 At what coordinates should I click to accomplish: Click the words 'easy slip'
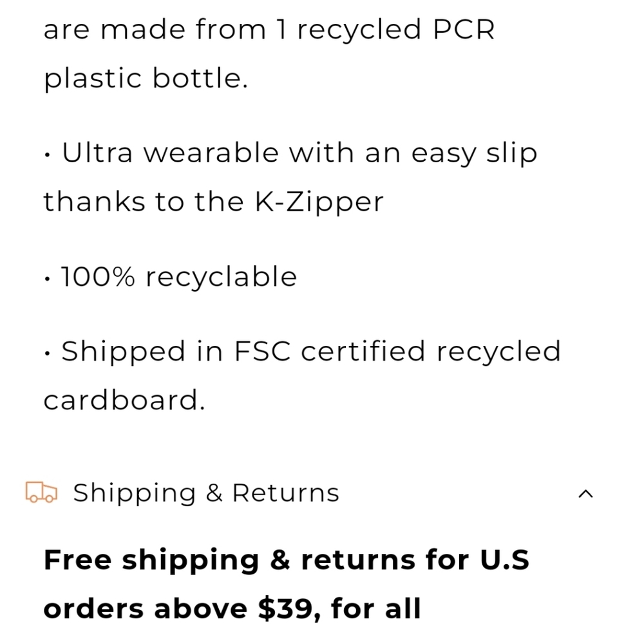pos(475,154)
